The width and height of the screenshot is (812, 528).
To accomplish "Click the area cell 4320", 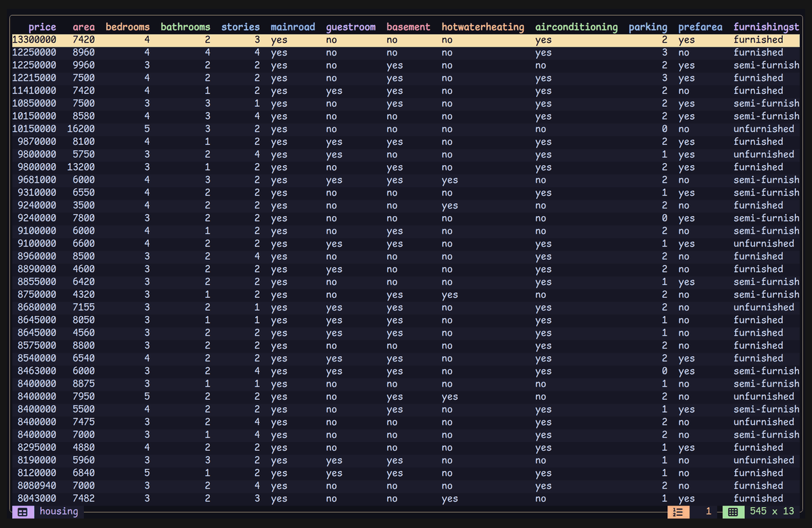I will [x=84, y=294].
